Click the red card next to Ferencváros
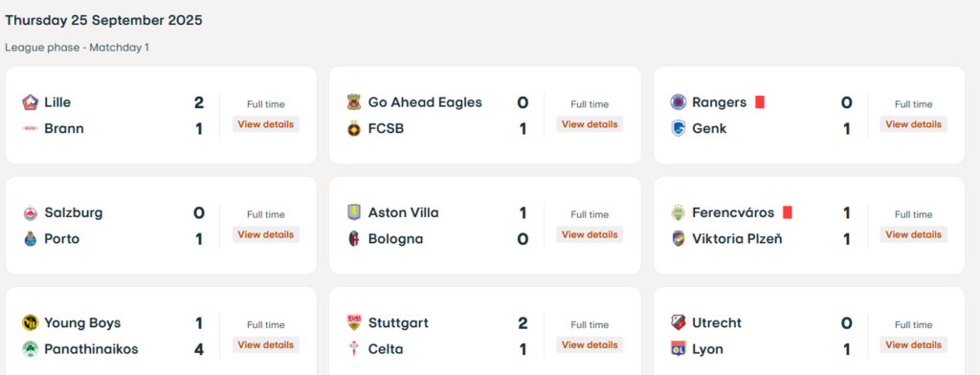Image resolution: width=980 pixels, height=375 pixels. tap(788, 212)
